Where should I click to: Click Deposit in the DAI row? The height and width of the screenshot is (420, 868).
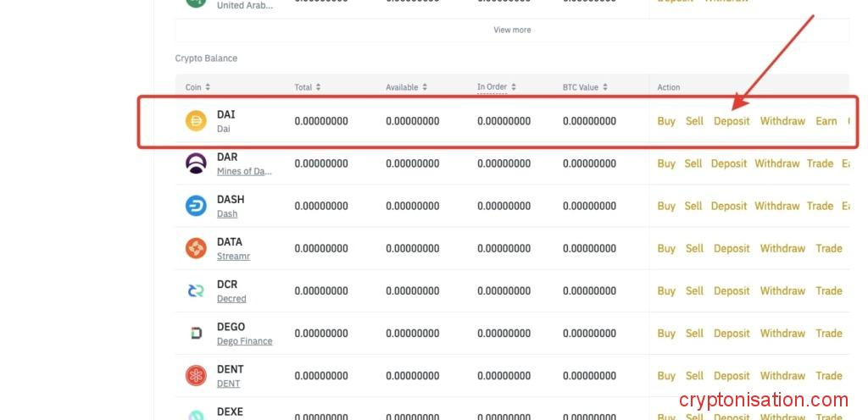point(732,121)
